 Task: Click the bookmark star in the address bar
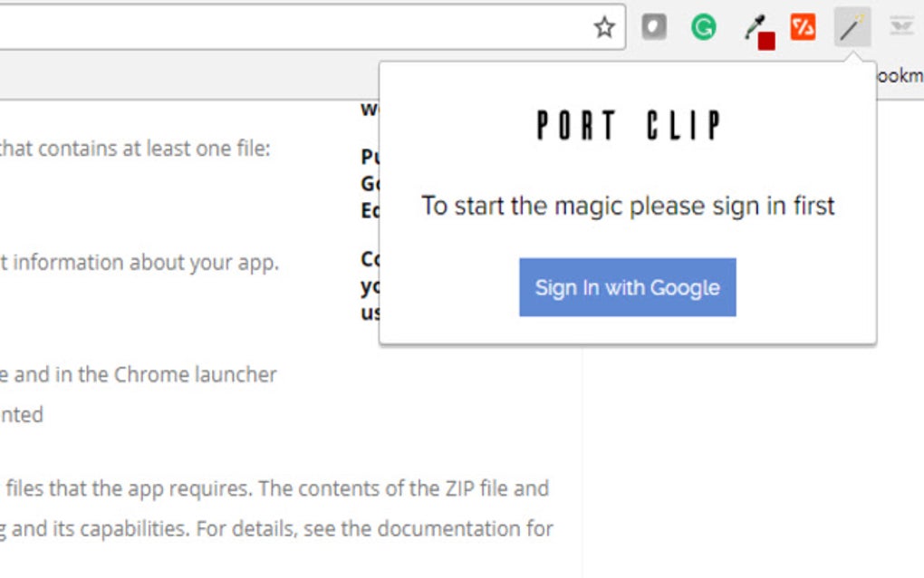(604, 27)
